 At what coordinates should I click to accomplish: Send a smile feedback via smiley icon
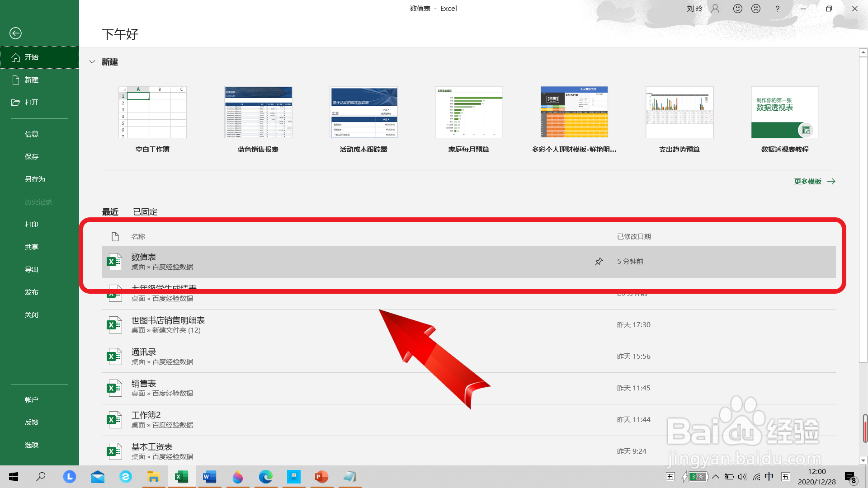(x=738, y=9)
